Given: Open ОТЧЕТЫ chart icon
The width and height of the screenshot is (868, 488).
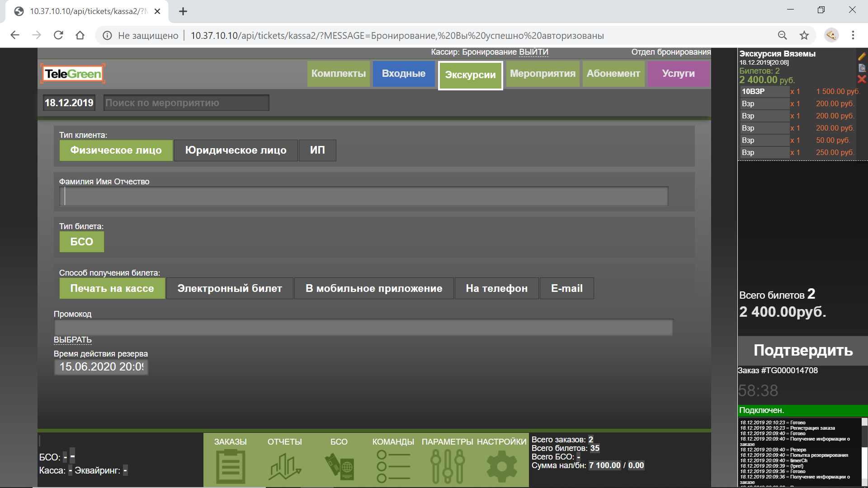Looking at the screenshot, I should click(285, 466).
